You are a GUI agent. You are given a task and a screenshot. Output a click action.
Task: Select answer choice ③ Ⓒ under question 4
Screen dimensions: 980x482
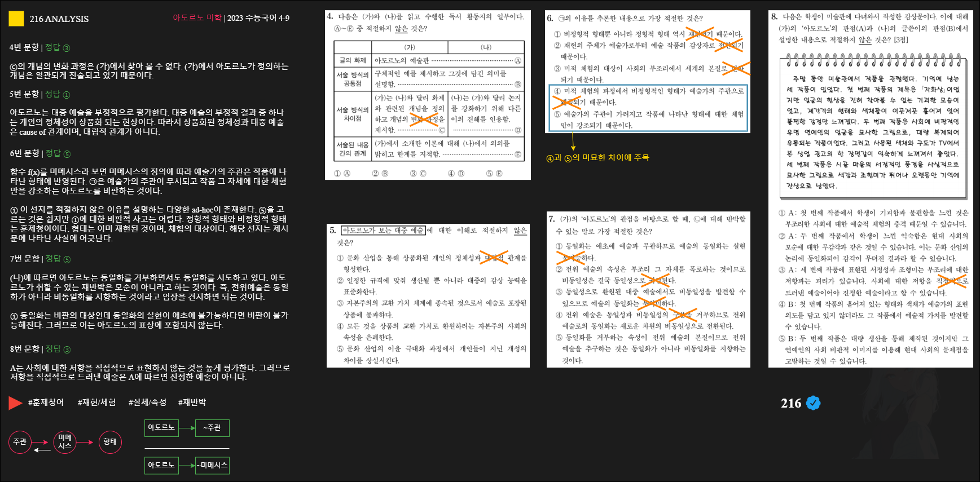418,174
